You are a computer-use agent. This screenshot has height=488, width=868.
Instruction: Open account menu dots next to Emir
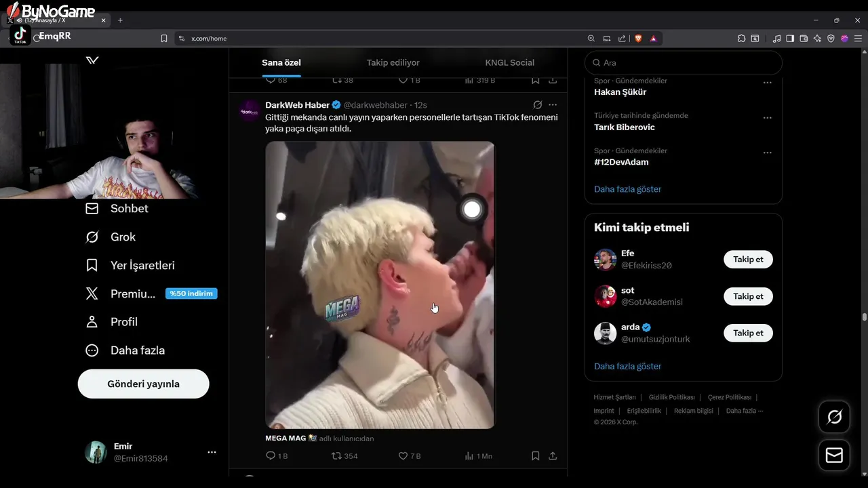pyautogui.click(x=212, y=452)
